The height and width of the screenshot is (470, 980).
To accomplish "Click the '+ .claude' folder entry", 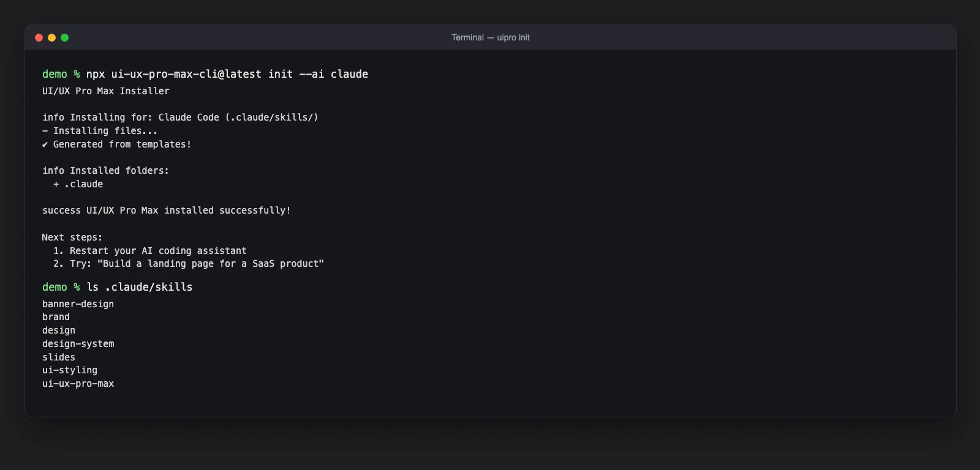I will (x=78, y=184).
